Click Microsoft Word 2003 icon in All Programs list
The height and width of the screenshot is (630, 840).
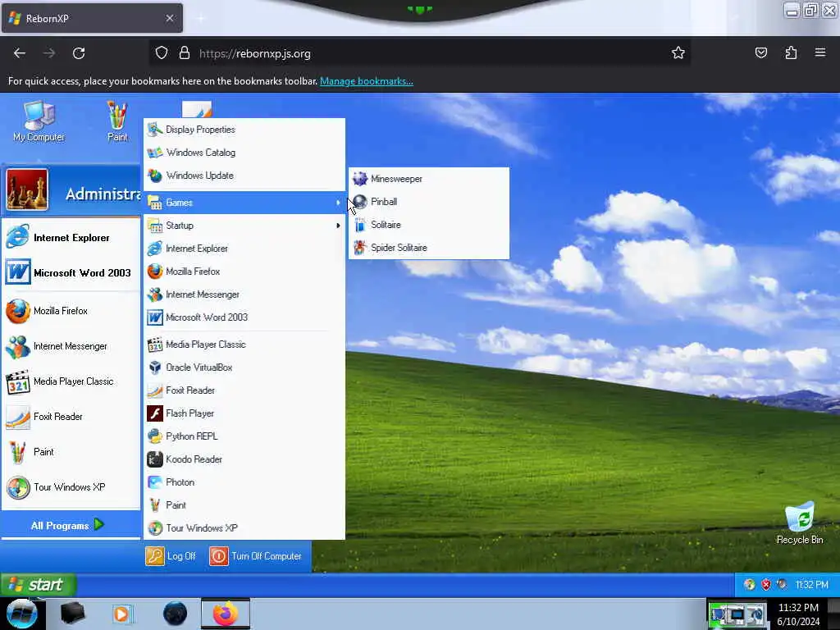(x=155, y=317)
